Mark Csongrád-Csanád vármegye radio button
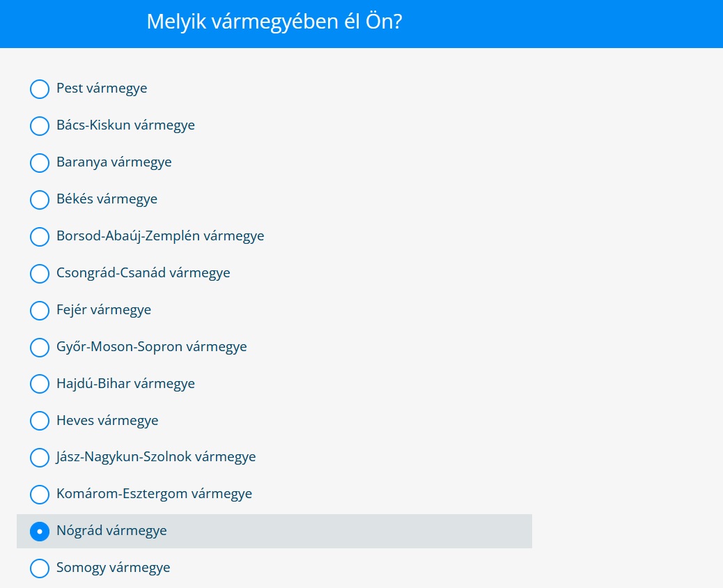Screen dimensions: 723x588 [x=40, y=274]
